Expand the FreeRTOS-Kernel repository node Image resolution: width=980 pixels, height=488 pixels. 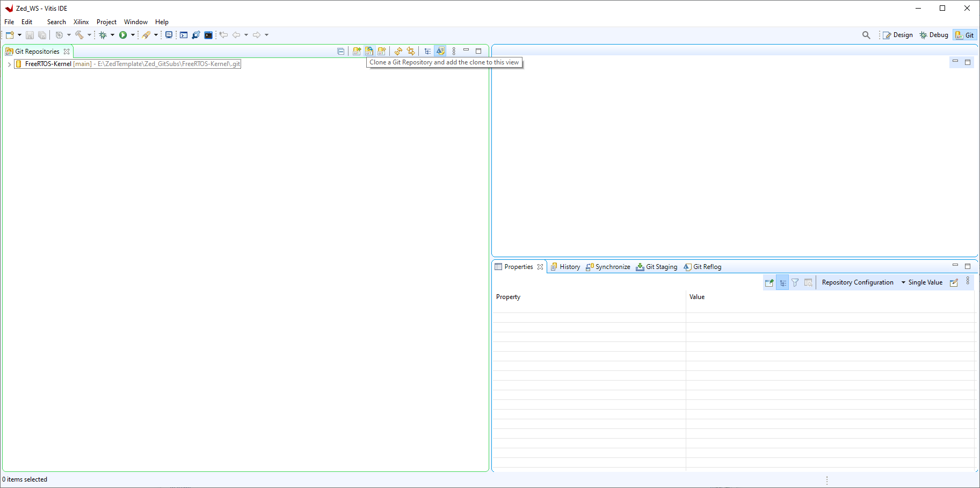[9, 64]
